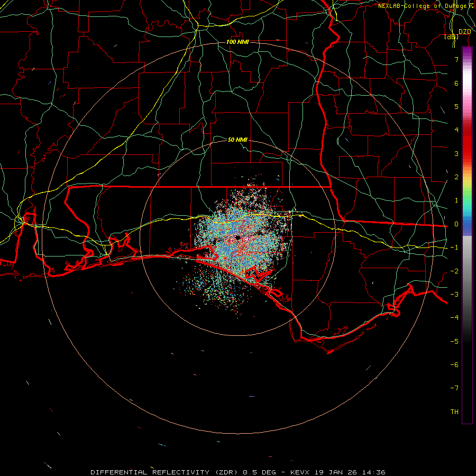Click the "-2" value on the color scale
This screenshot has height=476, width=476.
click(454, 271)
